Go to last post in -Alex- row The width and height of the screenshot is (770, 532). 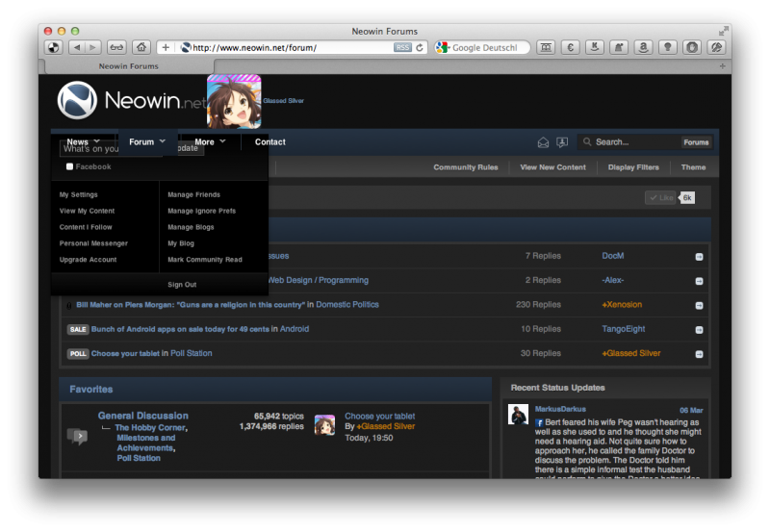[x=699, y=281]
